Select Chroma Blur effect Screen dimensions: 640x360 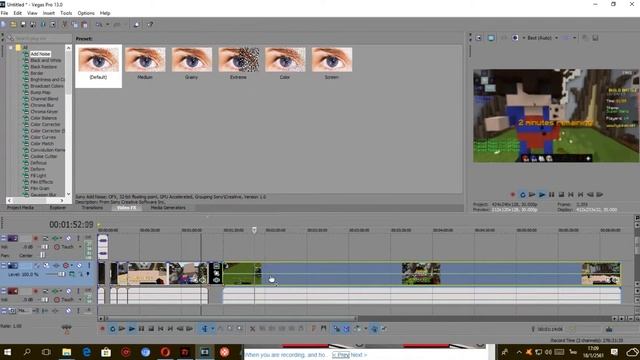click(42, 105)
